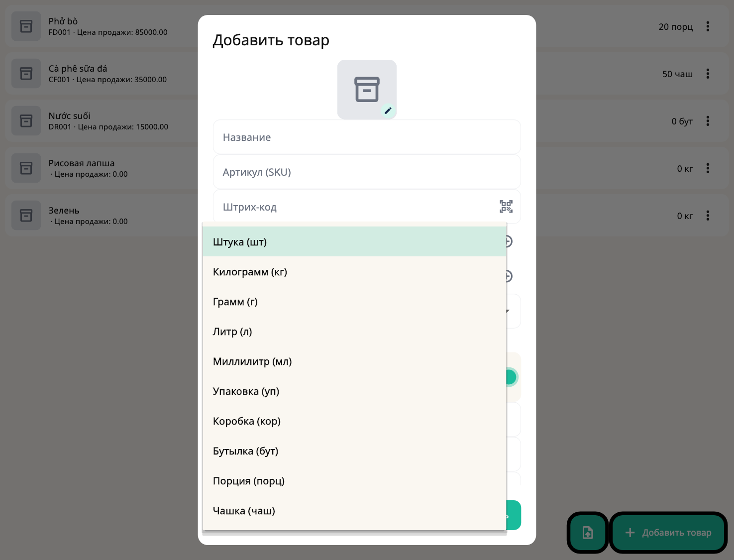Click the Зелень product box icon
The image size is (734, 560).
(x=26, y=216)
